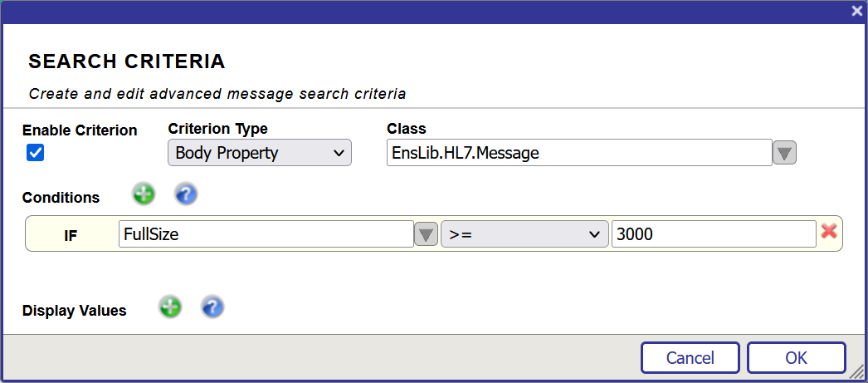Open the >= operator dropdown
868x383 pixels.
tap(524, 234)
